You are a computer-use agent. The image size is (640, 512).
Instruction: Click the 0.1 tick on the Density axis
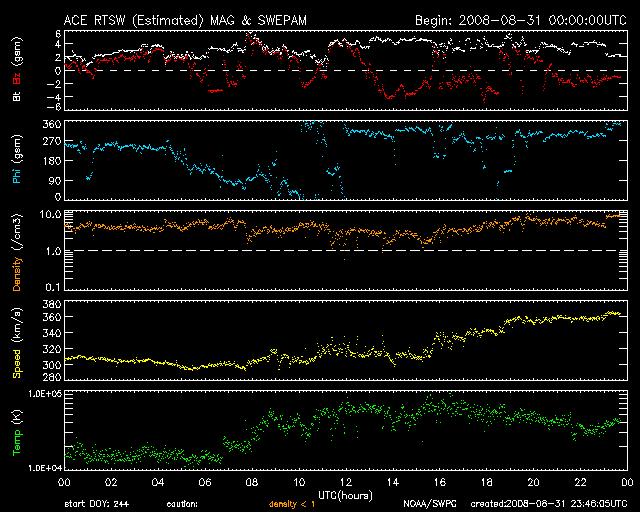53,288
